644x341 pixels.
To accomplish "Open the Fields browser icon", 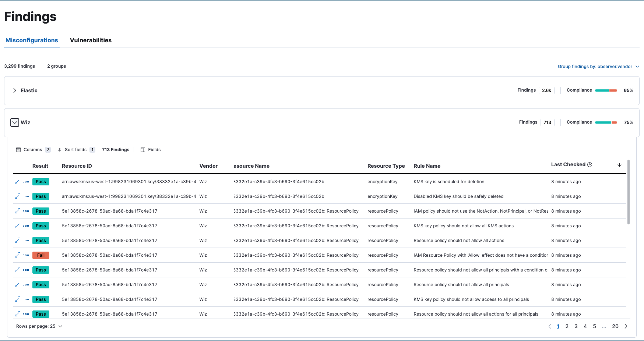I will 142,149.
